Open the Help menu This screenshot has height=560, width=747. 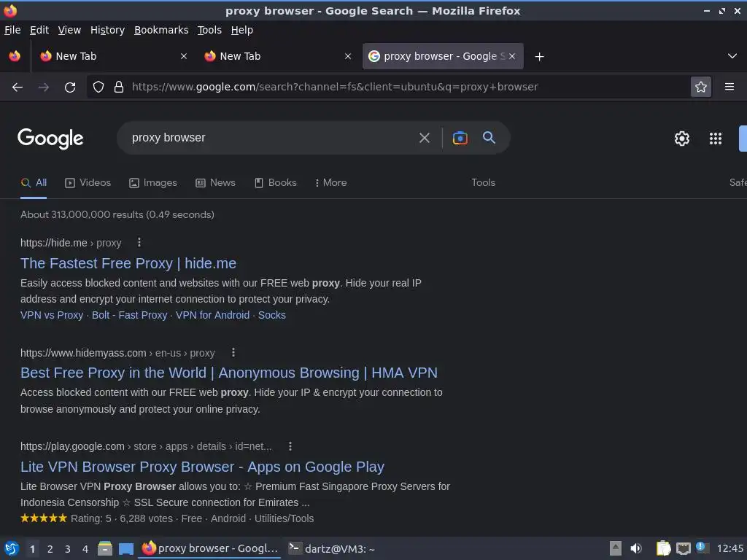tap(242, 30)
